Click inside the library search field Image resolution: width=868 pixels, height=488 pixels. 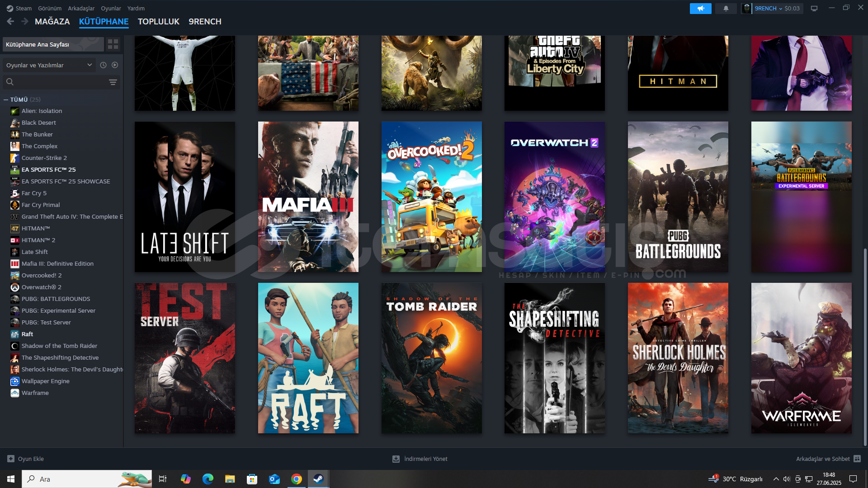tap(61, 82)
